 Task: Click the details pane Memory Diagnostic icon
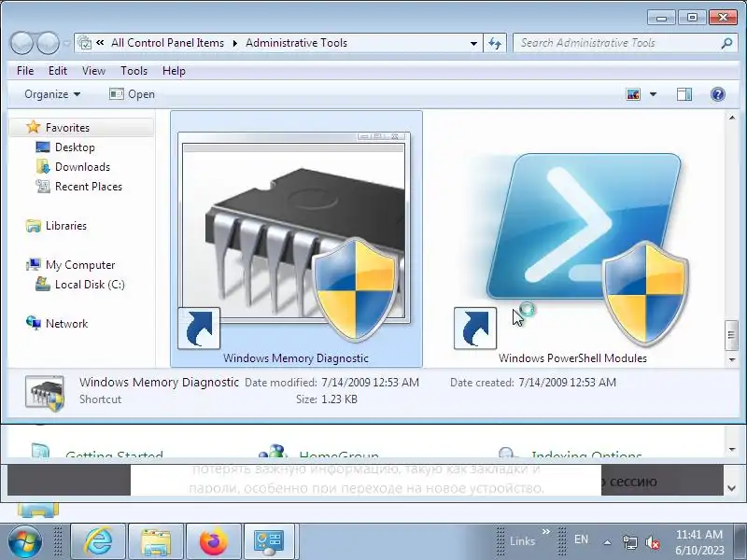pos(45,393)
